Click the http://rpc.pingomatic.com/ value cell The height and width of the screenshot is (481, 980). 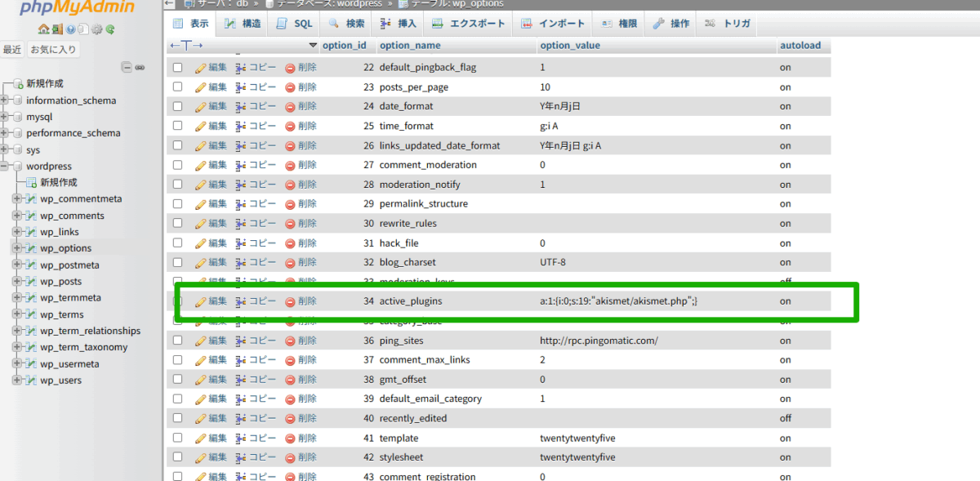pyautogui.click(x=599, y=341)
